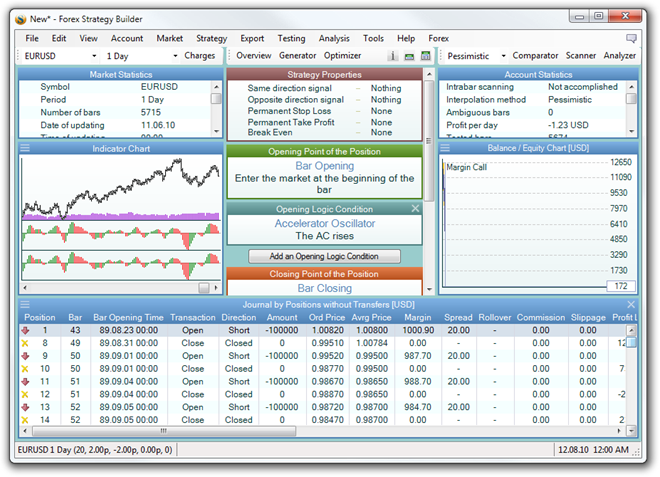Click the Commission column header

coord(540,317)
